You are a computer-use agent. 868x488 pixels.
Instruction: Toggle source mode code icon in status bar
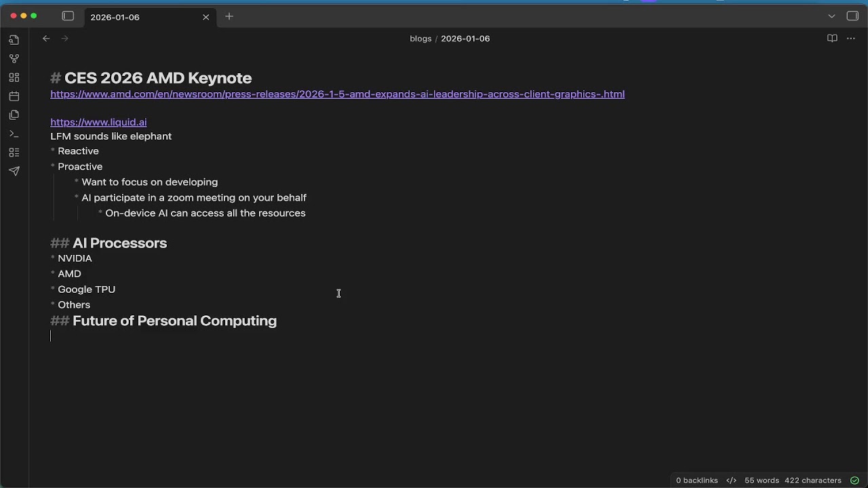click(x=731, y=481)
